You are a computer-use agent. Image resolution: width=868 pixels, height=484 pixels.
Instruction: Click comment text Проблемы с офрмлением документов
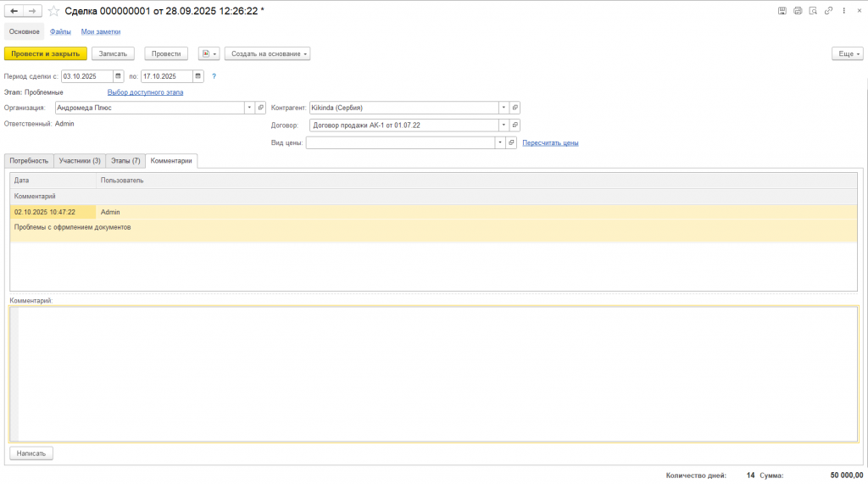(x=73, y=227)
